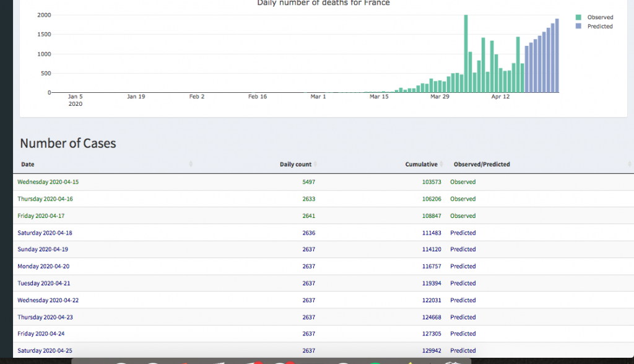Toggle Observed series via legend label

click(600, 17)
